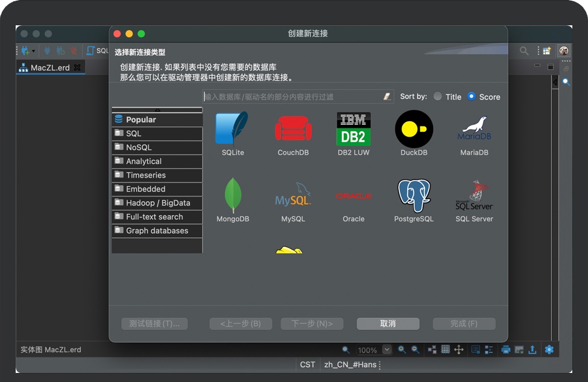
Task: Click the CST timezone status entry
Action: (x=308, y=365)
